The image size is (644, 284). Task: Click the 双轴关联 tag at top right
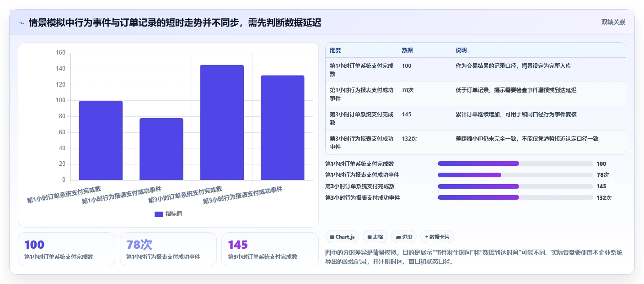[613, 22]
